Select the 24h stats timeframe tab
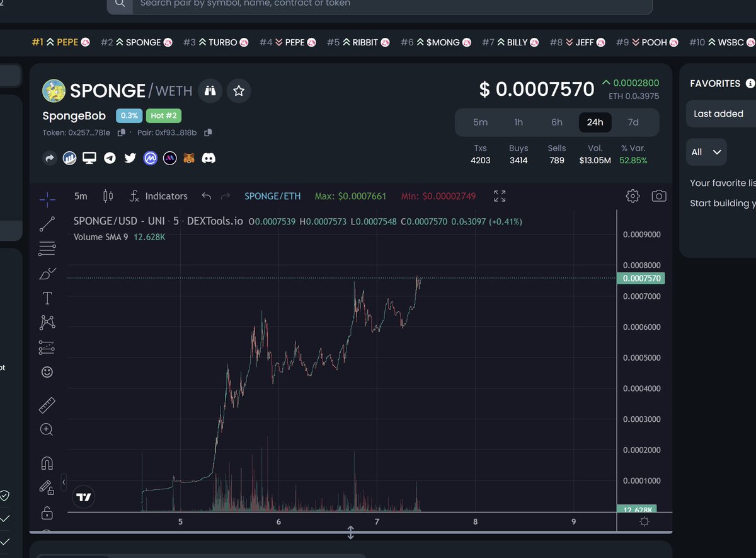The height and width of the screenshot is (558, 756). click(x=595, y=122)
